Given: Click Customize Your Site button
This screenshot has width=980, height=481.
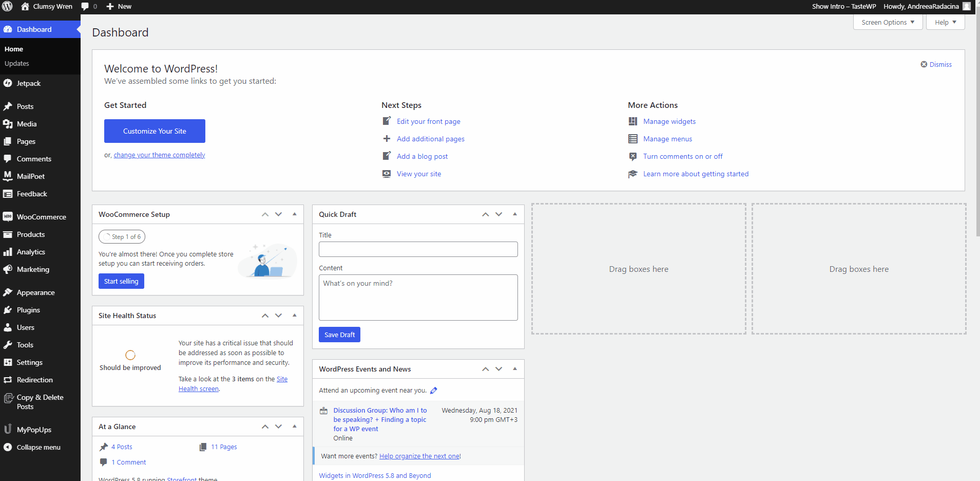Looking at the screenshot, I should pos(155,131).
